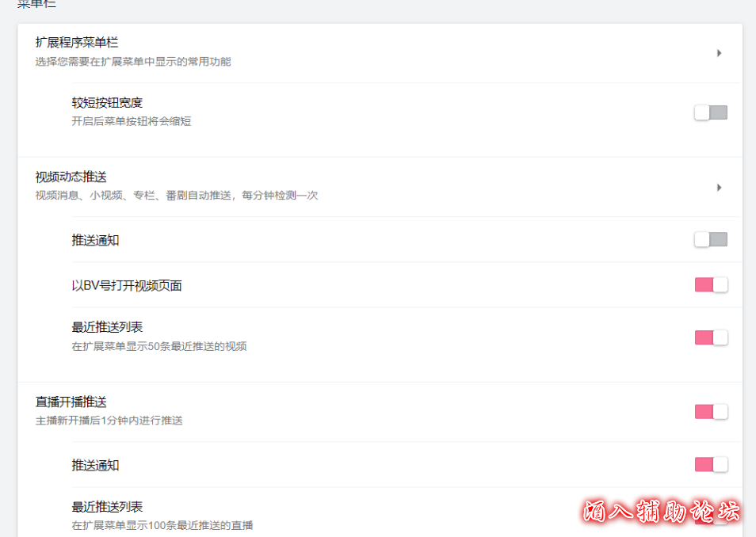Image resolution: width=756 pixels, height=537 pixels.
Task: Click the 酒入辅助论坛 watermark logo
Action: coord(661,511)
